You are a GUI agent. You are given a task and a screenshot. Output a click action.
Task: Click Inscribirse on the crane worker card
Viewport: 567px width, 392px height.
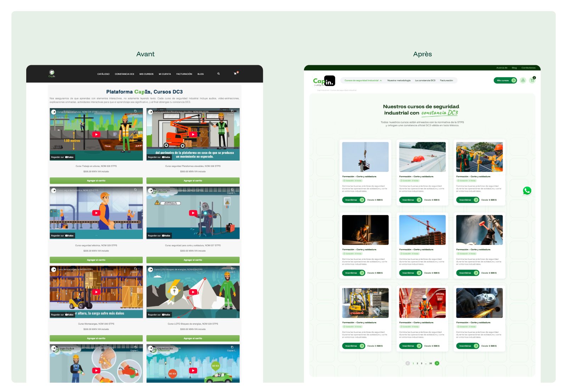(x=354, y=200)
